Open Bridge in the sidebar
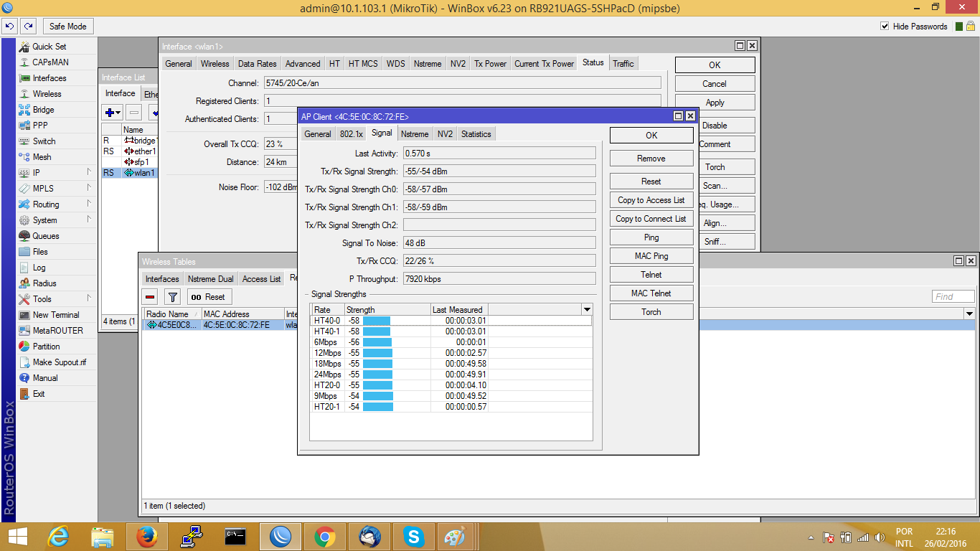980x551 pixels. point(43,110)
